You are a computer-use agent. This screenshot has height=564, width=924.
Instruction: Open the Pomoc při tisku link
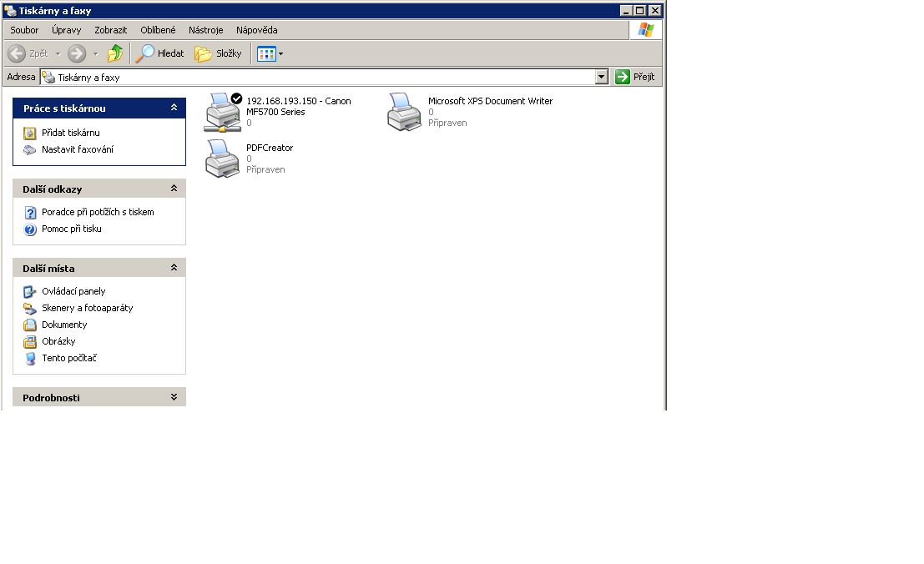click(x=71, y=229)
